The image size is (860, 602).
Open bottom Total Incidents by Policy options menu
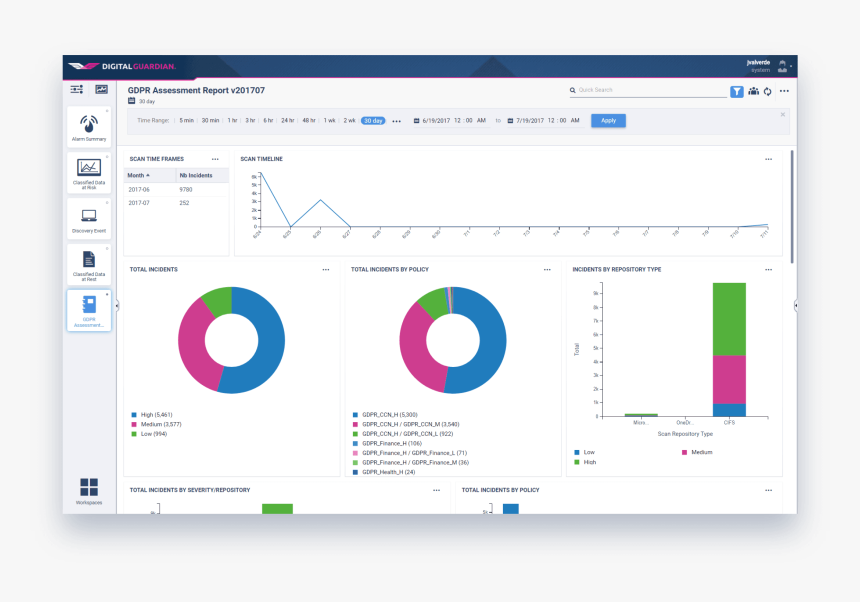(768, 490)
